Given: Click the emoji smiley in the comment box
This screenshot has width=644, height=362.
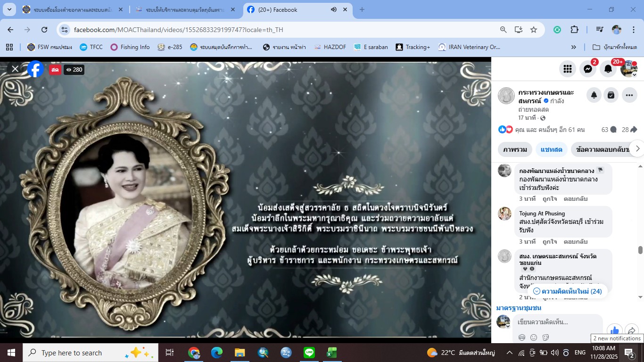Looking at the screenshot, I should [534, 337].
